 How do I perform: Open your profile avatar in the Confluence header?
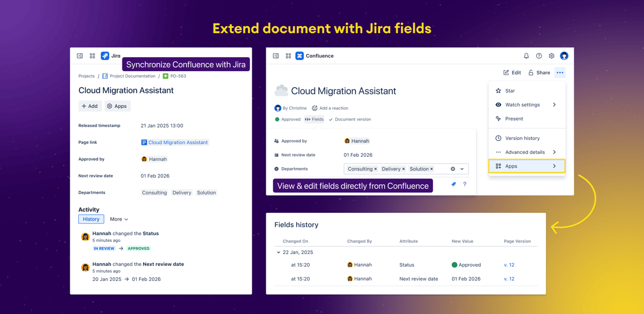click(565, 56)
